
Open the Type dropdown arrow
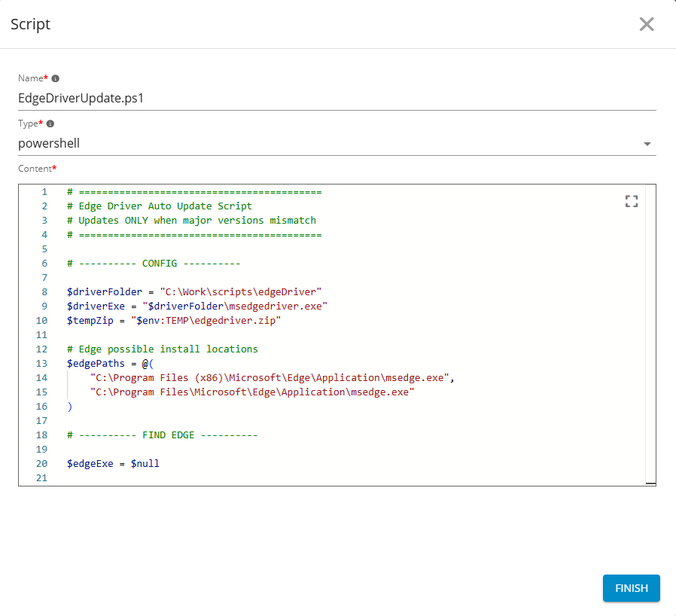[x=647, y=144]
